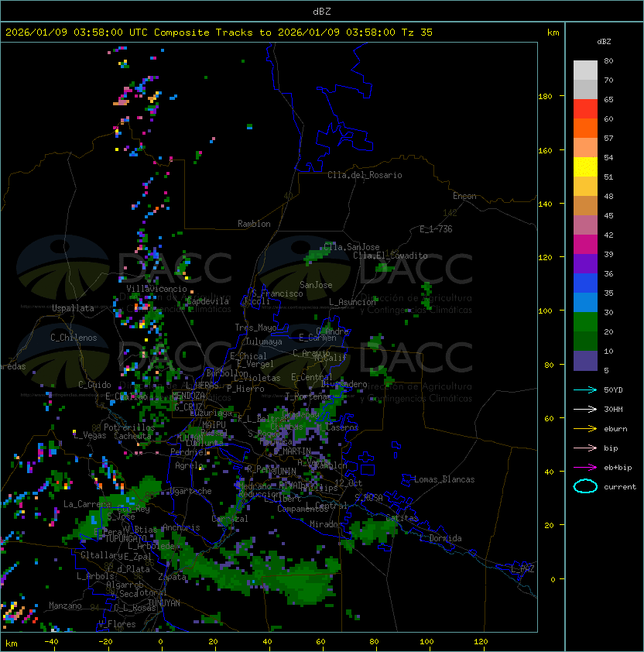Click the Ugarteche label
Viewport: 644px width, 652px height.
point(191,491)
